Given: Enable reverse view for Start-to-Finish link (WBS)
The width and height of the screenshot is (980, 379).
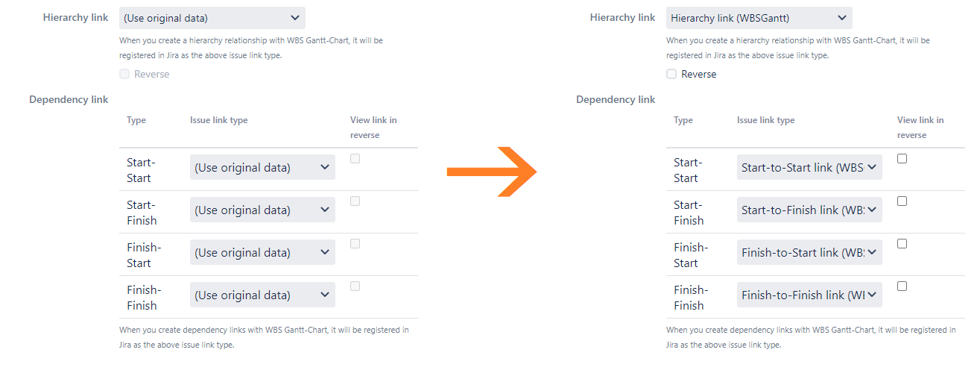Looking at the screenshot, I should [x=902, y=201].
